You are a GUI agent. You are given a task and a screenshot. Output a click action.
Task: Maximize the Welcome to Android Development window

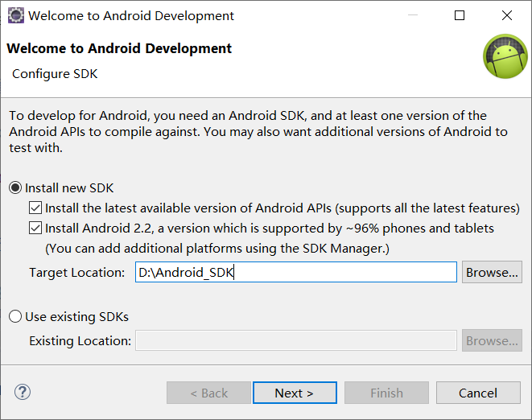[460, 15]
